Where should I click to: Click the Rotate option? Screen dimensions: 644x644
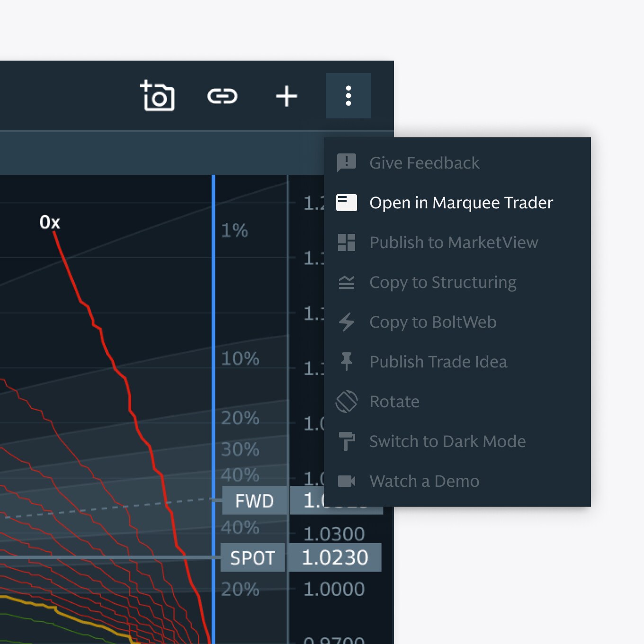click(x=394, y=402)
